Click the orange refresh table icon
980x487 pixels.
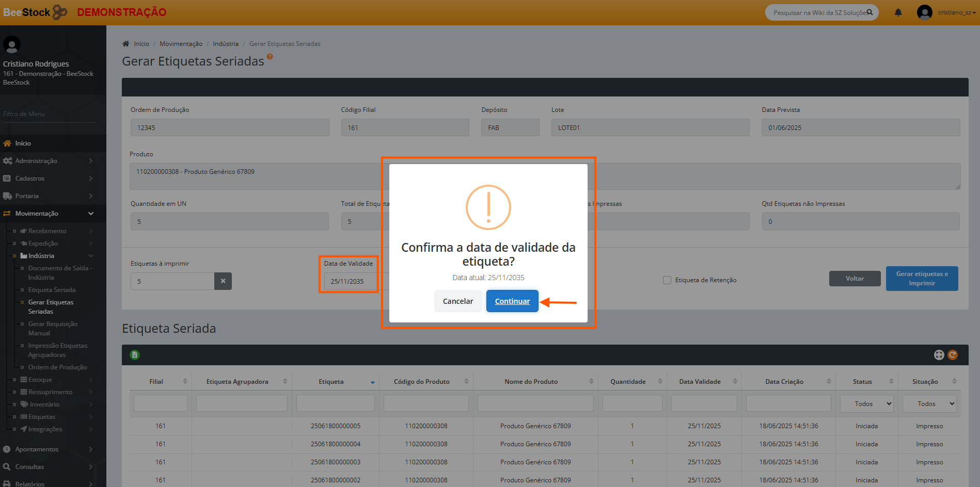953,355
